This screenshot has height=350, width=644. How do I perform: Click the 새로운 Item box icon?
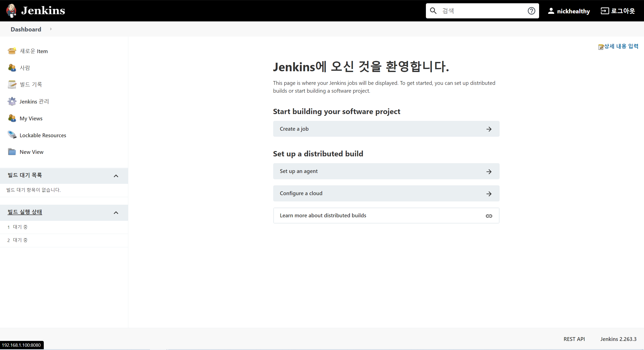tap(12, 51)
